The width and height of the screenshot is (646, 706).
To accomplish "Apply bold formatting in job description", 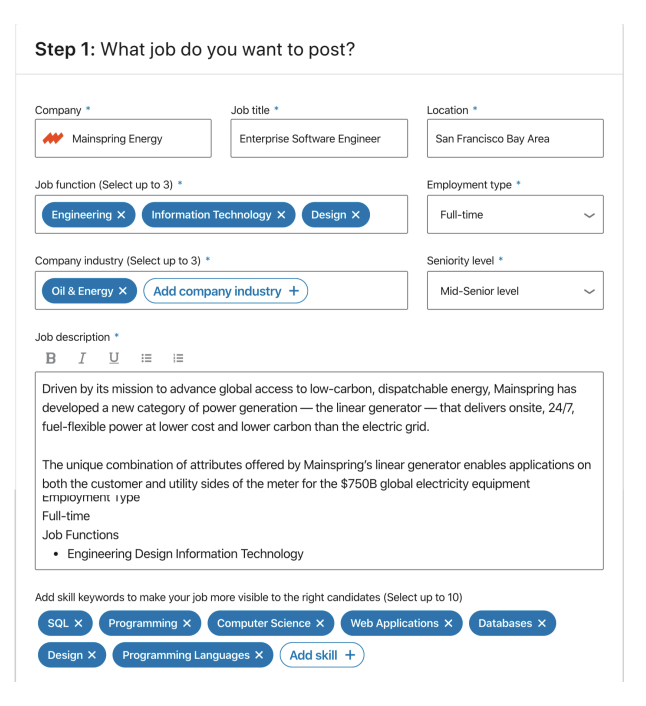I will click(x=51, y=358).
